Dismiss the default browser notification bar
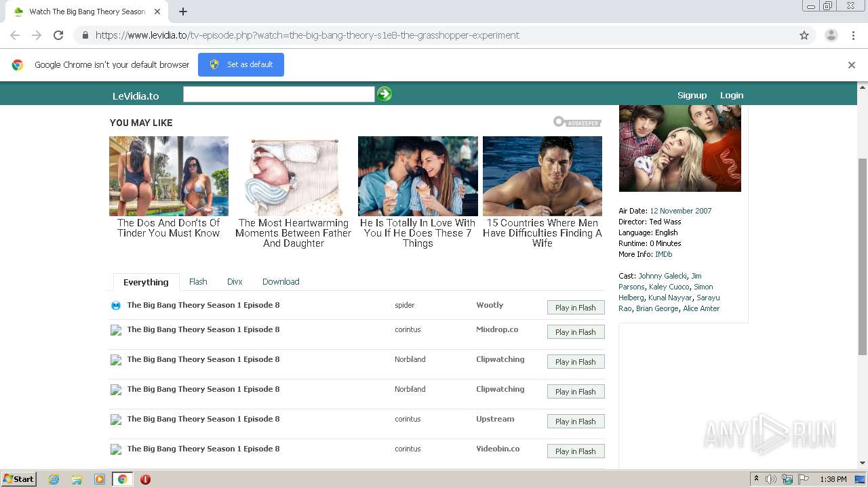This screenshot has width=868, height=488. point(851,65)
